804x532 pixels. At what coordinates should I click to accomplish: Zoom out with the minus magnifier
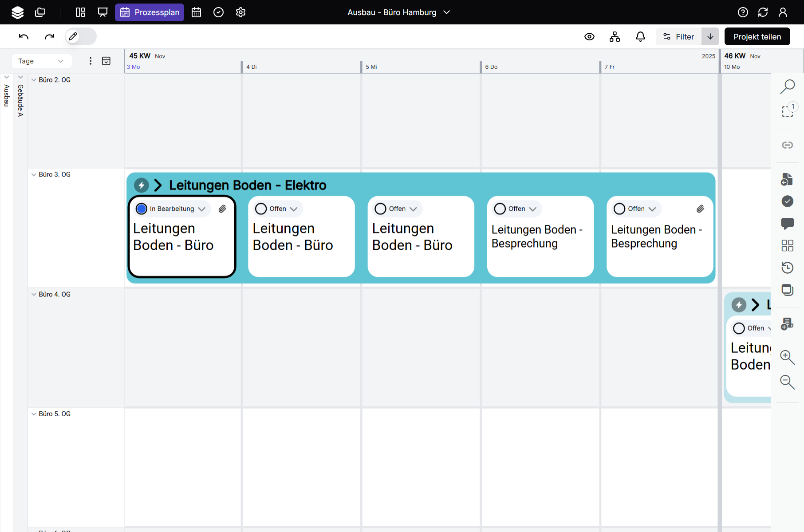[787, 382]
